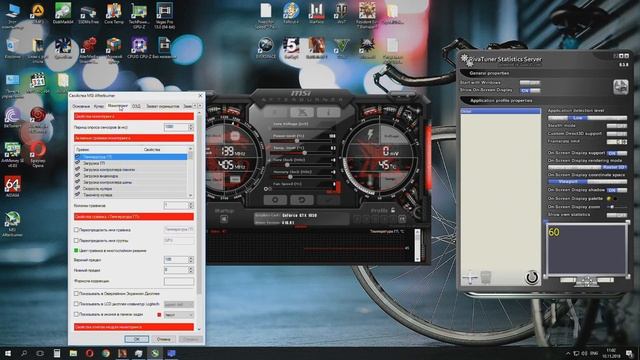Image resolution: width=640 pixels, height=360 pixels.
Task: Click the OK button in the Afterburner properties dialog
Action: 136,339
